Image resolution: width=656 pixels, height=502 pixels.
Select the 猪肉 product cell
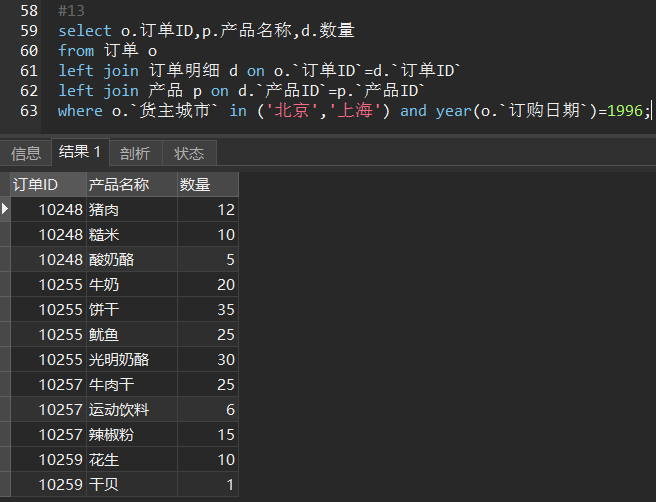point(130,209)
